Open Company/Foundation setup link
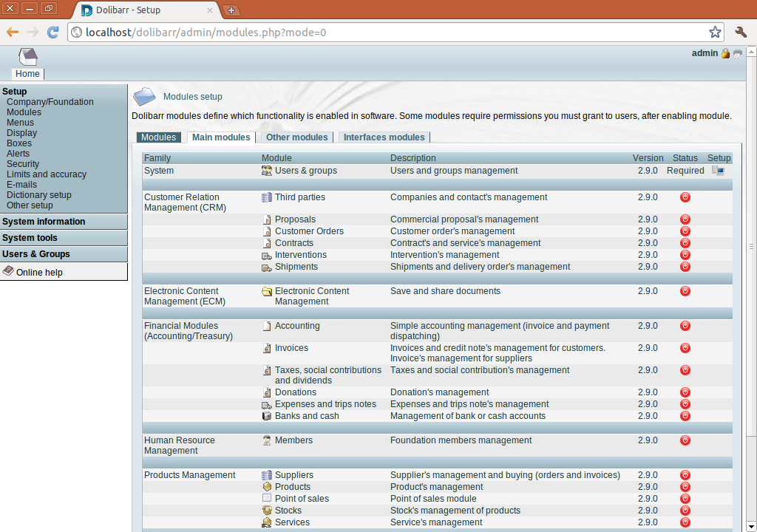The width and height of the screenshot is (757, 532). pyautogui.click(x=50, y=102)
